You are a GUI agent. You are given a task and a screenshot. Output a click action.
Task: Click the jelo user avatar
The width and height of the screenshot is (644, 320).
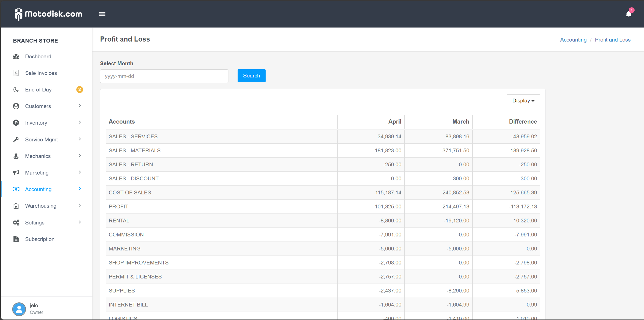tap(19, 309)
